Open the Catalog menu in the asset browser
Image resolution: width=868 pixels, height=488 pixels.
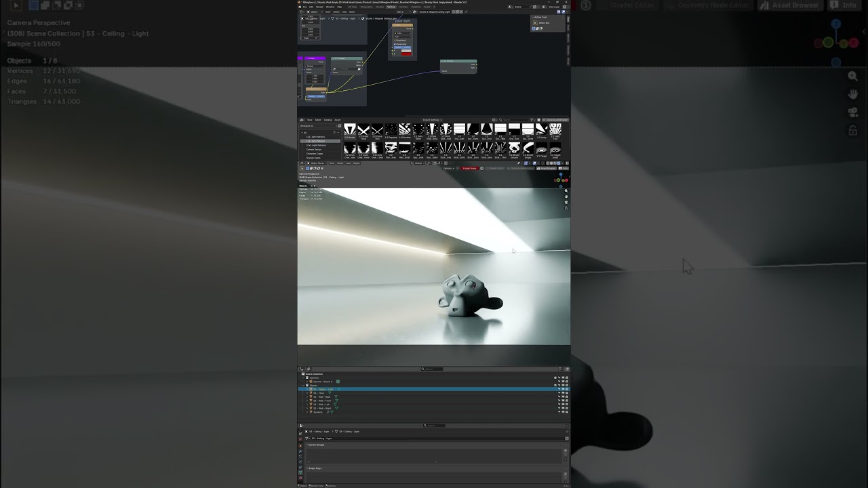(328, 120)
